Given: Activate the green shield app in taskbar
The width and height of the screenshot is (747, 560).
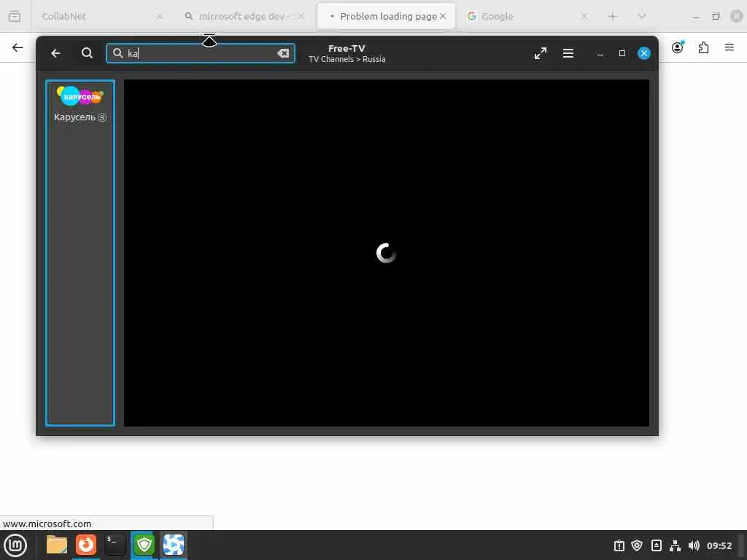Looking at the screenshot, I should pos(144,545).
